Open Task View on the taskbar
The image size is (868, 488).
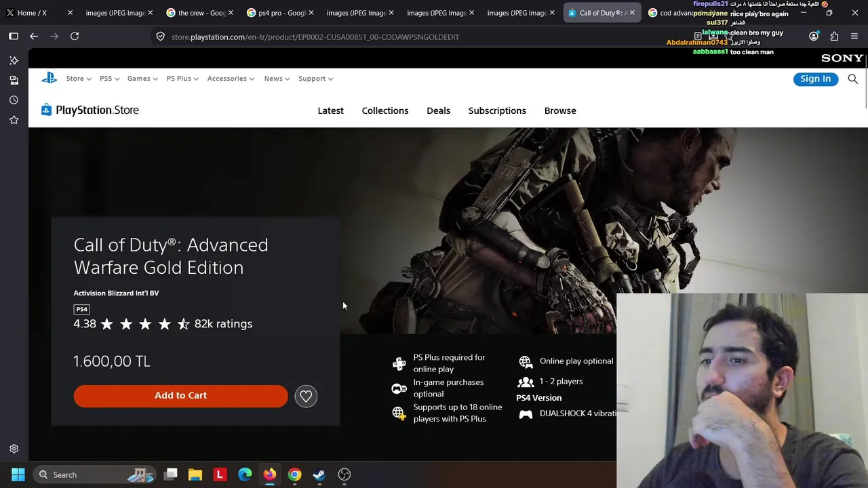(171, 474)
